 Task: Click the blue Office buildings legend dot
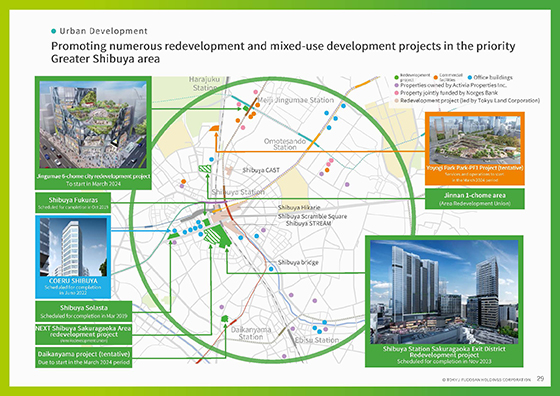[x=470, y=77]
